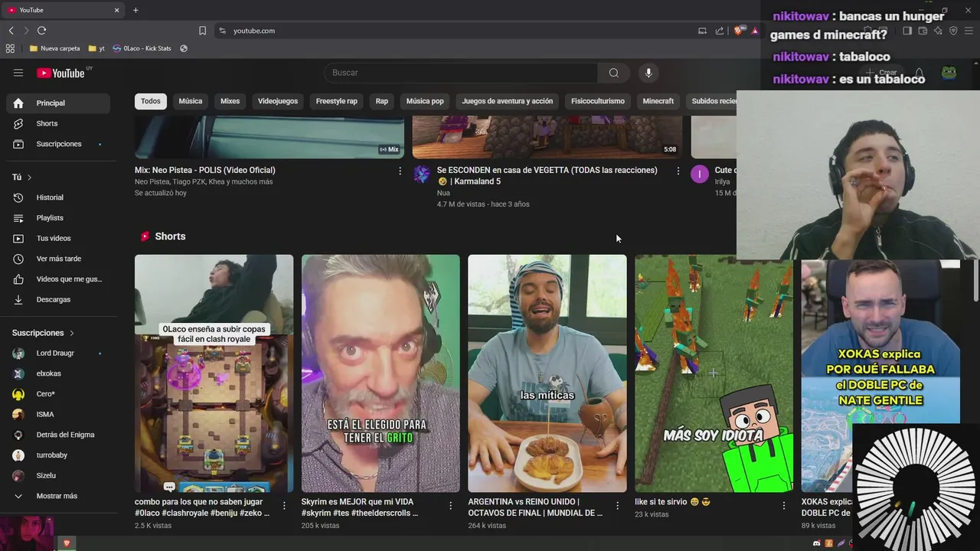Open the elxokas channel
Viewport: 980px width, 551px height.
[58, 373]
